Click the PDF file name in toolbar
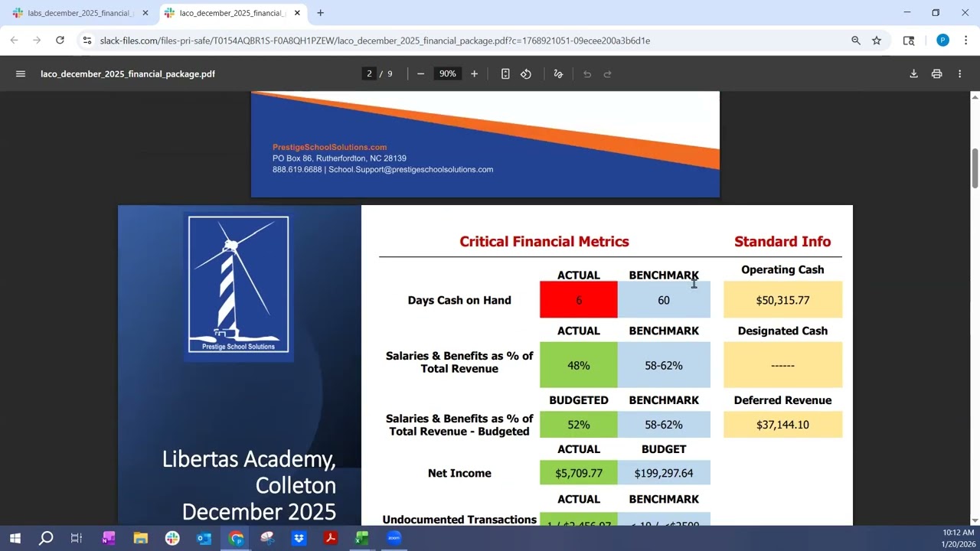The height and width of the screenshot is (551, 980). (128, 74)
